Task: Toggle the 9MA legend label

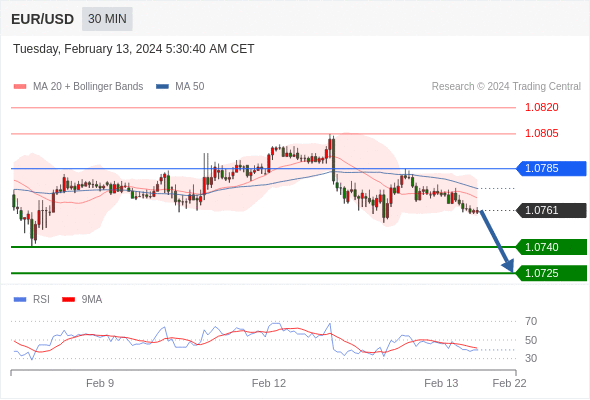Action: (x=92, y=300)
